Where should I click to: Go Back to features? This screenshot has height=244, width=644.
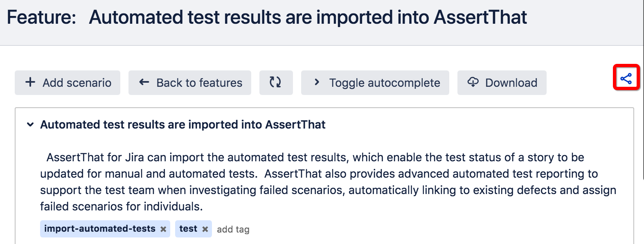tap(190, 82)
